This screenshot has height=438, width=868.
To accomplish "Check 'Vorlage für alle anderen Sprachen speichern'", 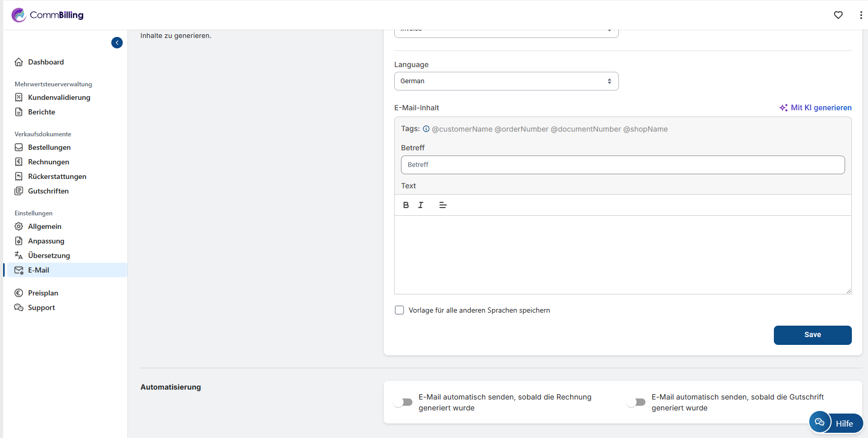I will click(x=399, y=310).
